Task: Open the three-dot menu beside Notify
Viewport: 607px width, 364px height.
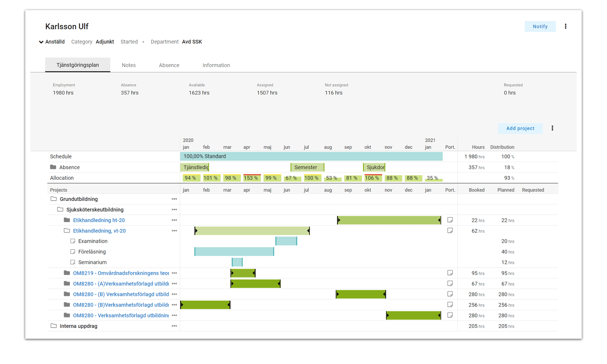Action: (566, 26)
